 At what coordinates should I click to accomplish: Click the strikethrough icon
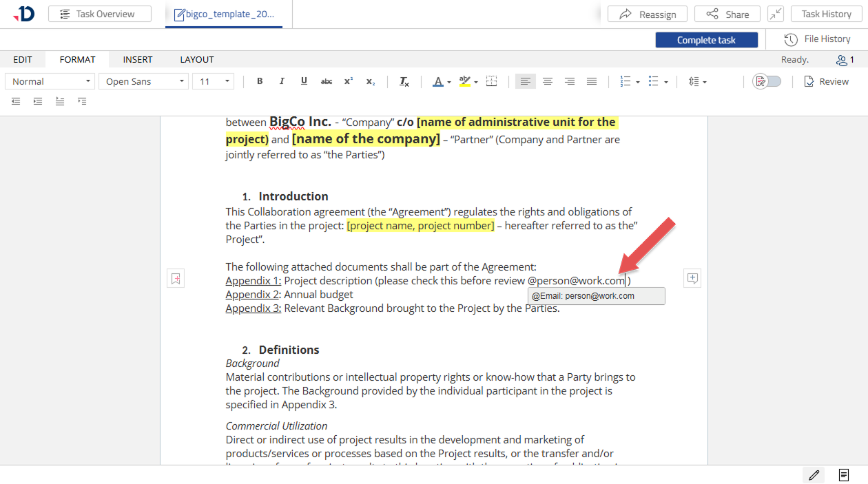(326, 81)
